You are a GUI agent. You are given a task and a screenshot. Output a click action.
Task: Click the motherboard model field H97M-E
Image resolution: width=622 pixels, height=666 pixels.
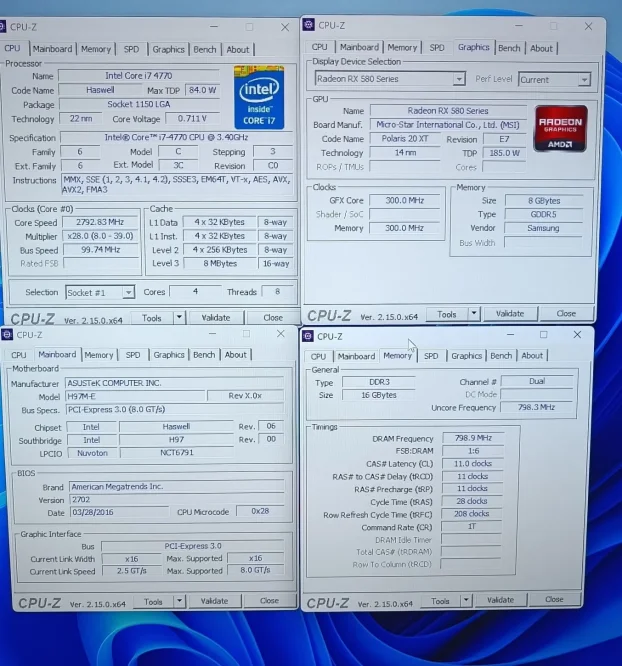tap(136, 396)
